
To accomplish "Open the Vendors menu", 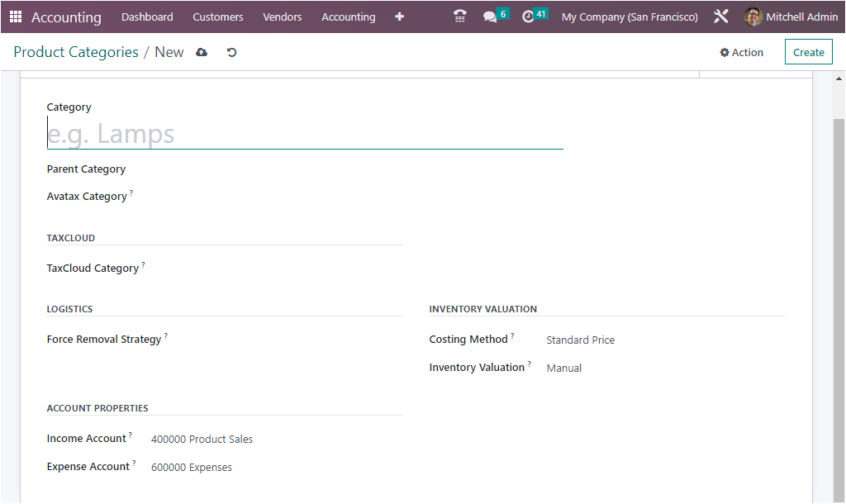I will (x=283, y=17).
